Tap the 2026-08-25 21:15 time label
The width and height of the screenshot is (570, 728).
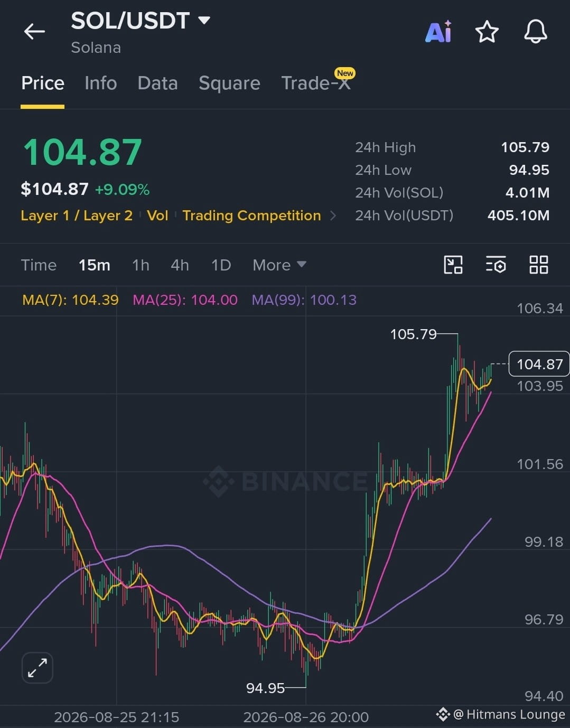click(x=116, y=717)
